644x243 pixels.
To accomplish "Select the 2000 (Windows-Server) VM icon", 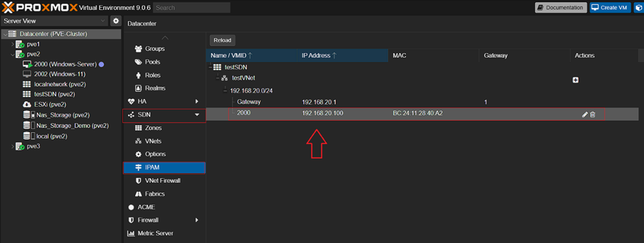I will tap(27, 65).
